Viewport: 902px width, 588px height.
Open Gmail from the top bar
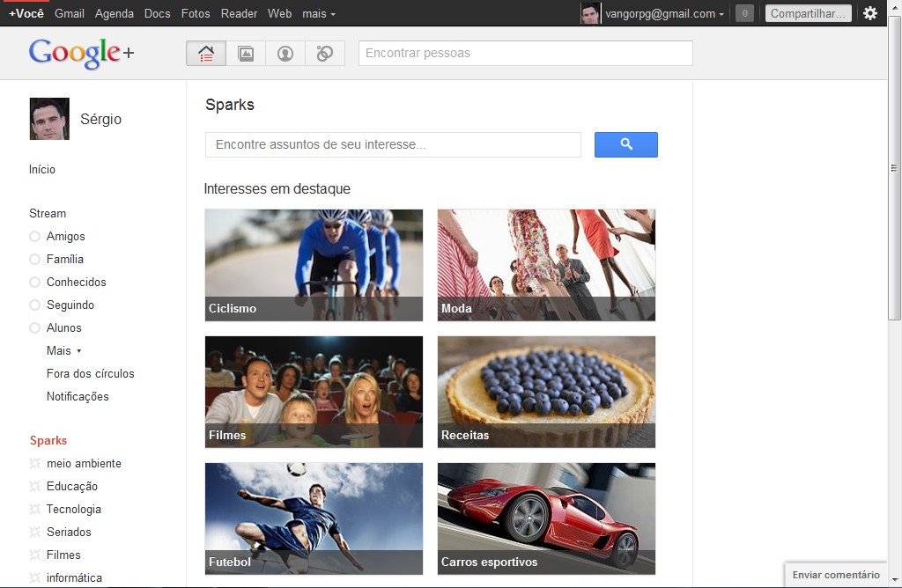click(70, 14)
